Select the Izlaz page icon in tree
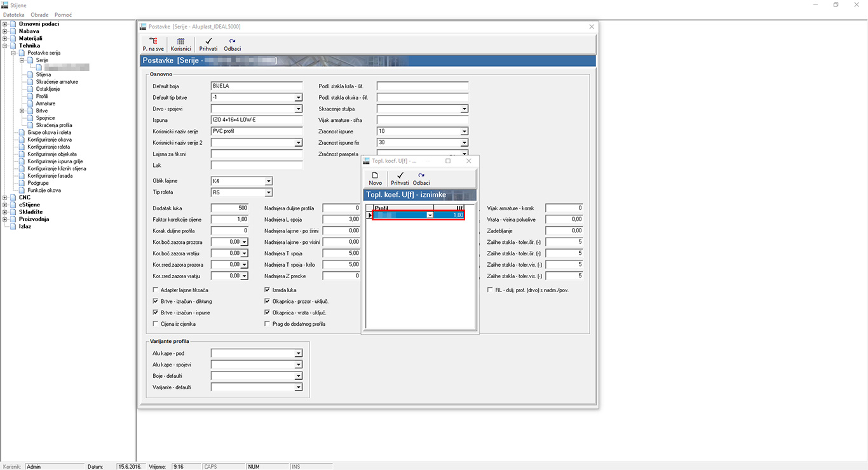This screenshot has height=470, width=868. coord(13,226)
